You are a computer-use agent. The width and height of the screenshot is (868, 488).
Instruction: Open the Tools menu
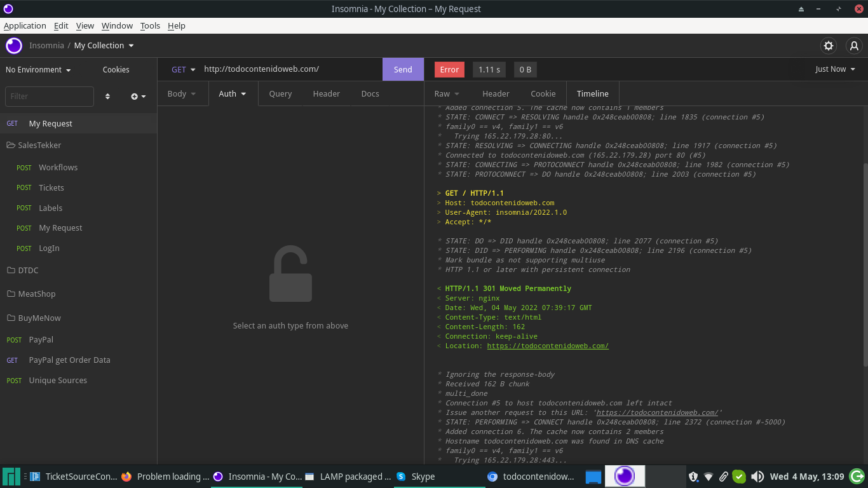tap(150, 26)
